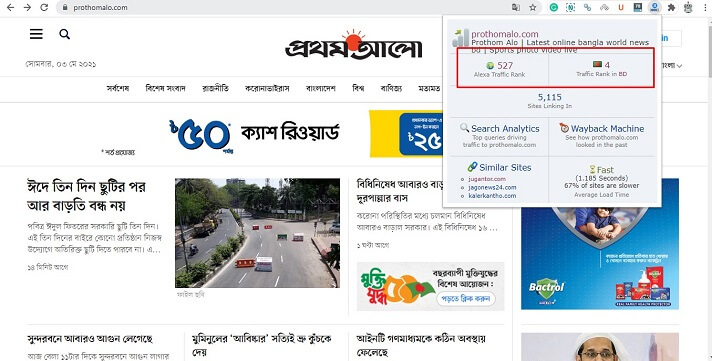712x361 pixels.
Task: Toggle the Alexa Traffic Rank extension icon
Action: tap(654, 7)
